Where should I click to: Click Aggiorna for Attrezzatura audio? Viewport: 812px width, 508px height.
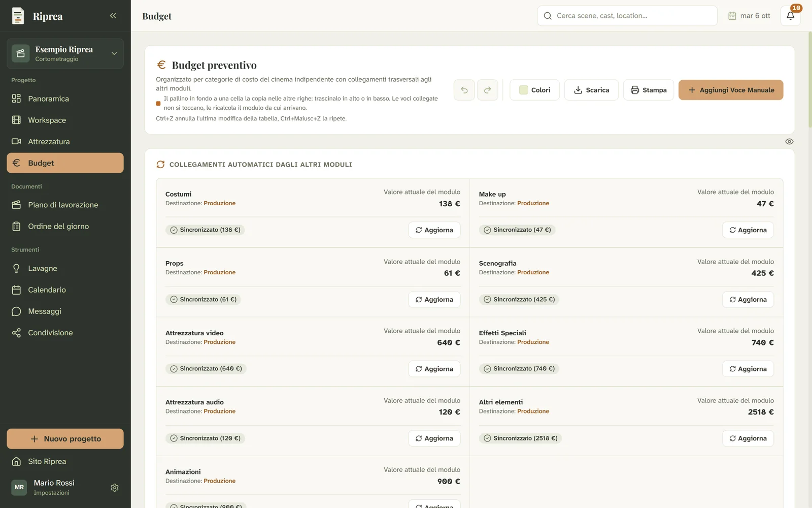(434, 438)
